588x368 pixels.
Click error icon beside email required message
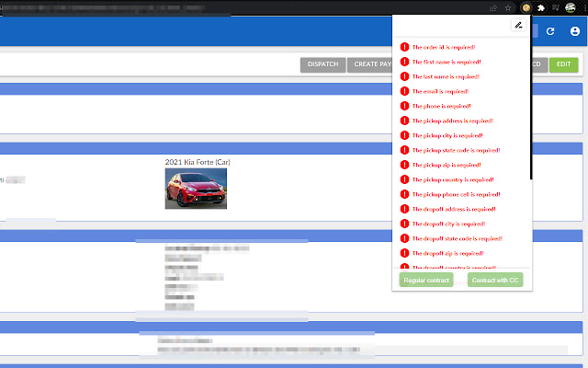tap(404, 91)
